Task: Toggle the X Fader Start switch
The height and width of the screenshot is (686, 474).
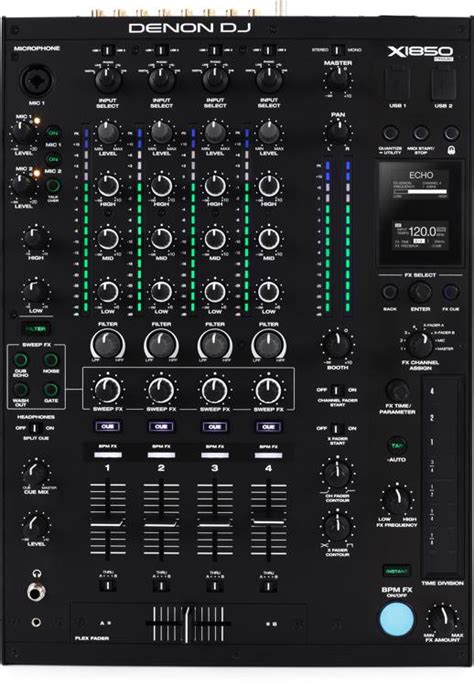Action: pyautogui.click(x=337, y=429)
